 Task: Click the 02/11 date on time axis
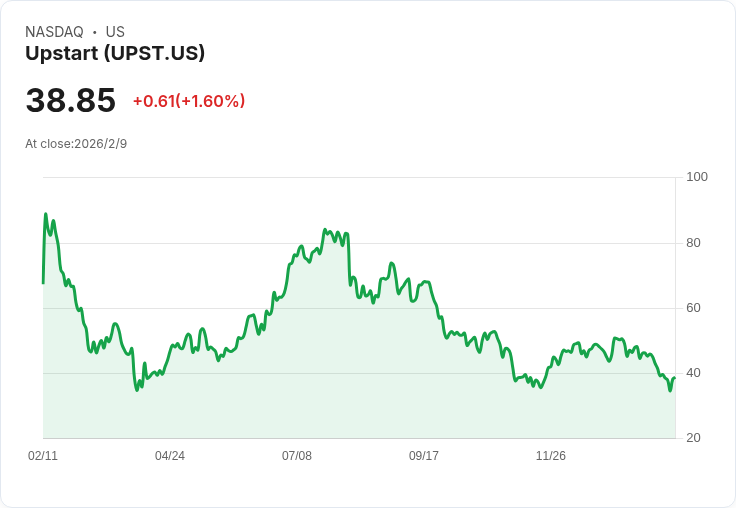click(43, 456)
